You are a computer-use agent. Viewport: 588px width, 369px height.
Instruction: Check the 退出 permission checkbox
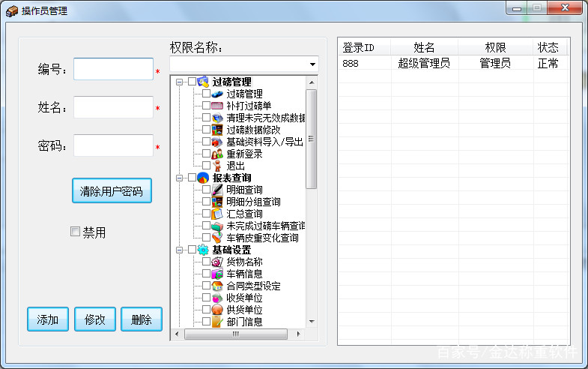click(206, 165)
